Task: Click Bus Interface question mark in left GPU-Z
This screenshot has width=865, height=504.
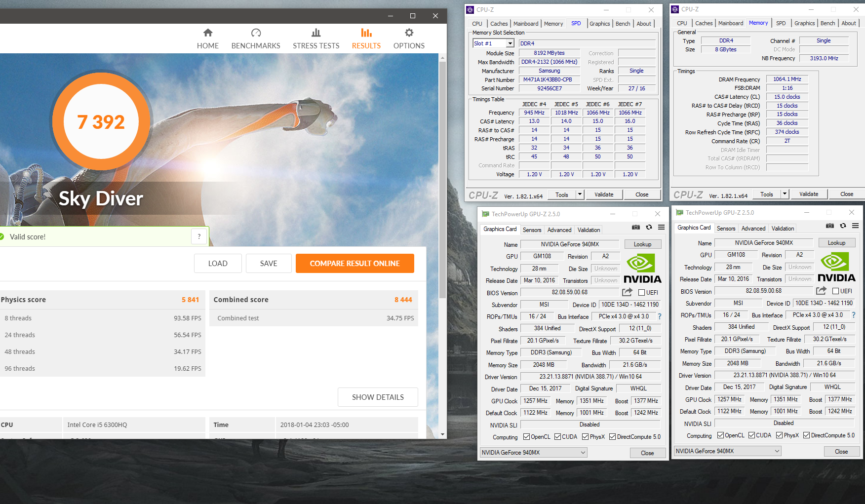Action: [x=660, y=316]
